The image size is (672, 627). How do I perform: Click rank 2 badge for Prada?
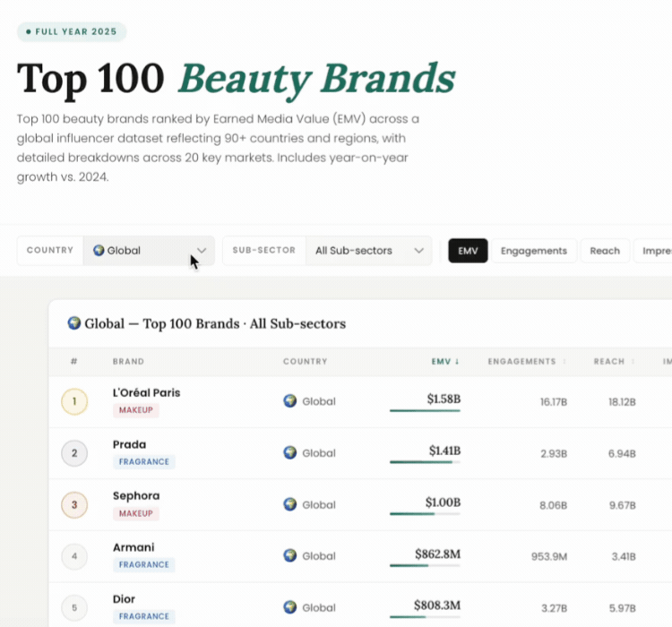(x=74, y=453)
